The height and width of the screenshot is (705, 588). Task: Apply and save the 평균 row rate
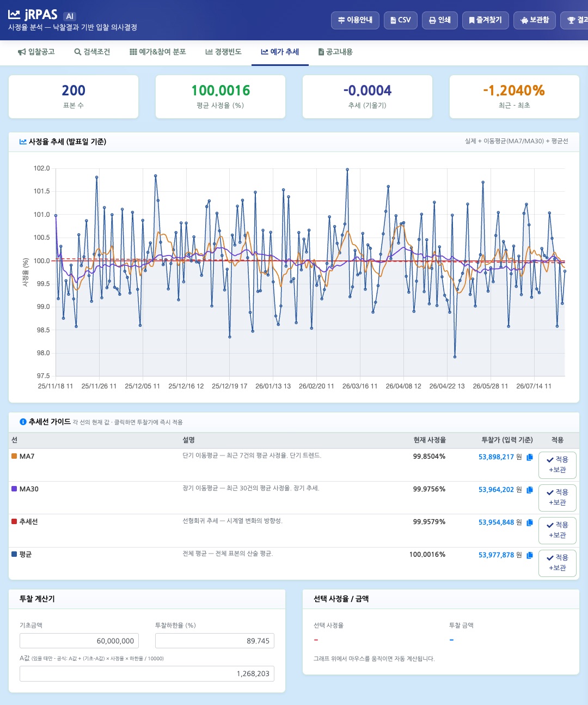pos(558,563)
